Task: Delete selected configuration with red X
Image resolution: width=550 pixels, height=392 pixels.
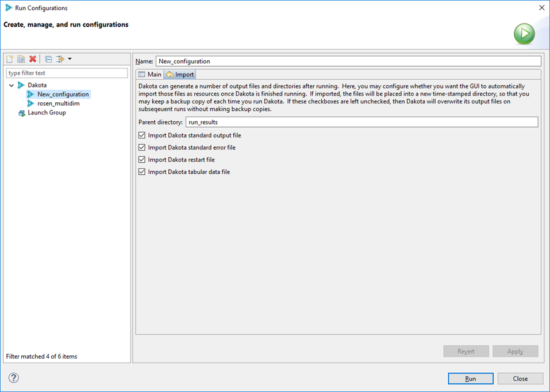Action: (x=33, y=59)
